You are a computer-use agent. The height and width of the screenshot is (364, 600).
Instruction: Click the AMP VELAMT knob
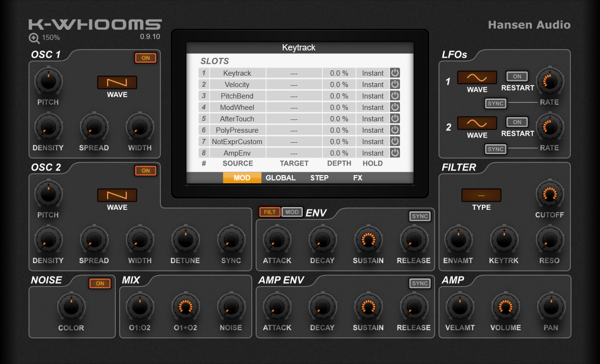pyautogui.click(x=460, y=307)
